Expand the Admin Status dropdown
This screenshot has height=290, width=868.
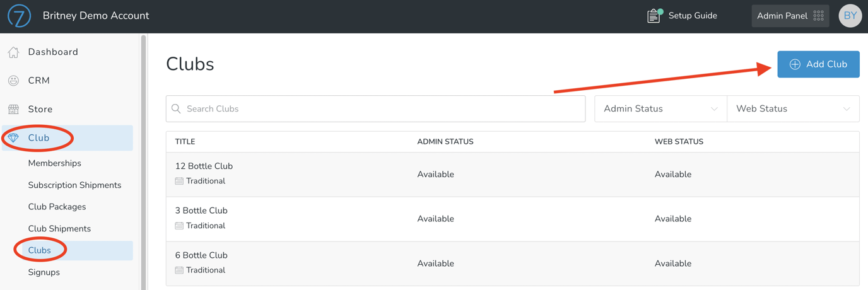point(660,109)
